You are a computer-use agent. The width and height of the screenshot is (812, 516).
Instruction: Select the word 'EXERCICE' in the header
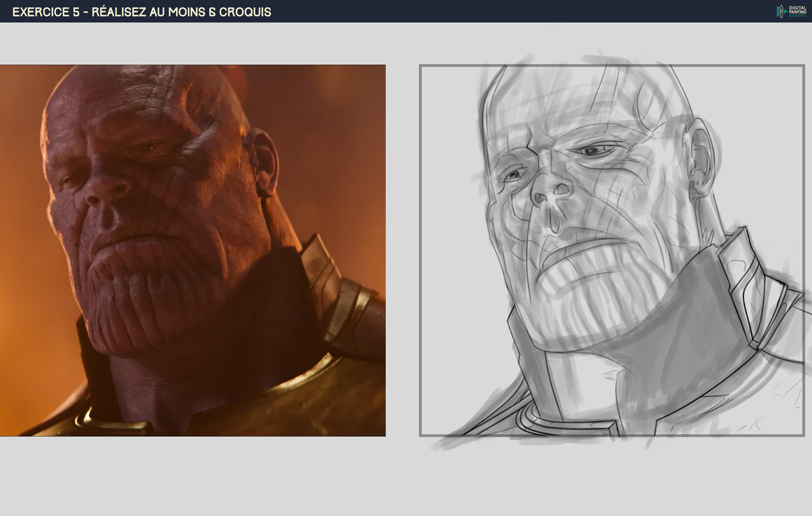[39, 11]
